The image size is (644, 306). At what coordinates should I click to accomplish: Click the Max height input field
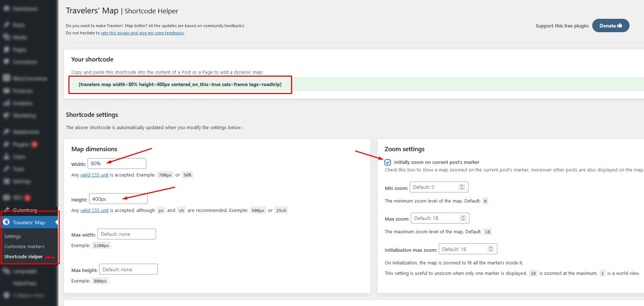click(x=129, y=269)
